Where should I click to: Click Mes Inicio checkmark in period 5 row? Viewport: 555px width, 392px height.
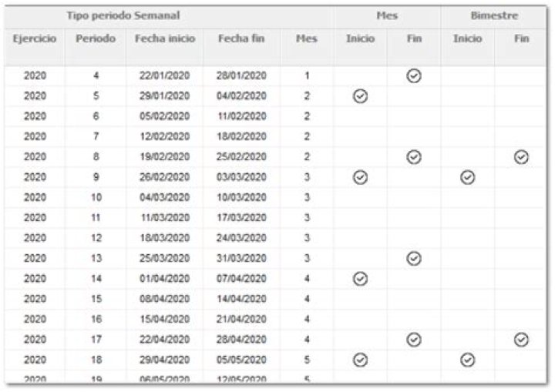click(360, 96)
